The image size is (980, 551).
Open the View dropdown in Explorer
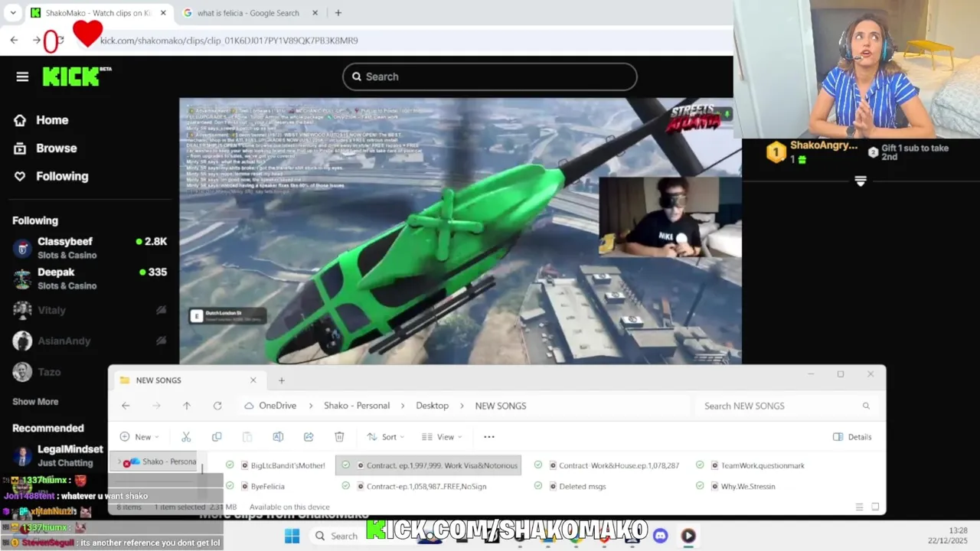442,437
